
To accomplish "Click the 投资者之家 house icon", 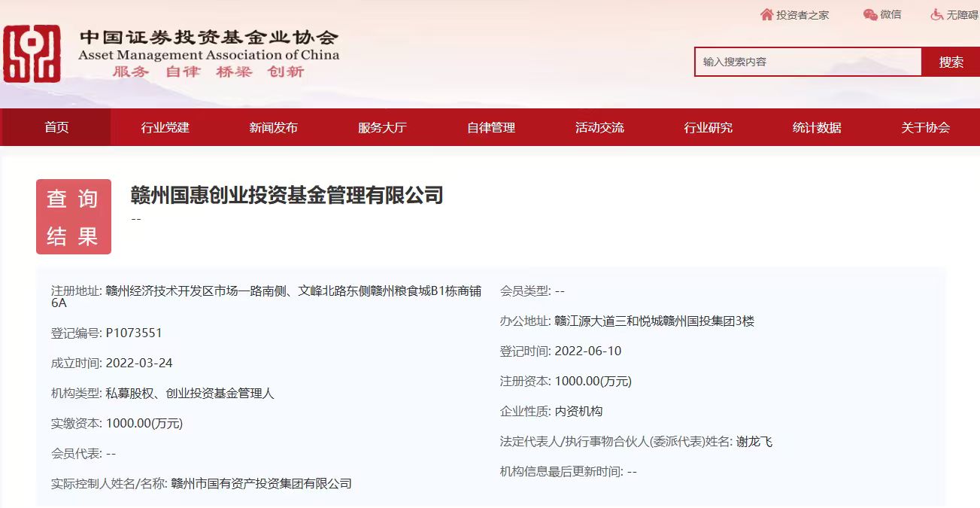I will click(766, 14).
